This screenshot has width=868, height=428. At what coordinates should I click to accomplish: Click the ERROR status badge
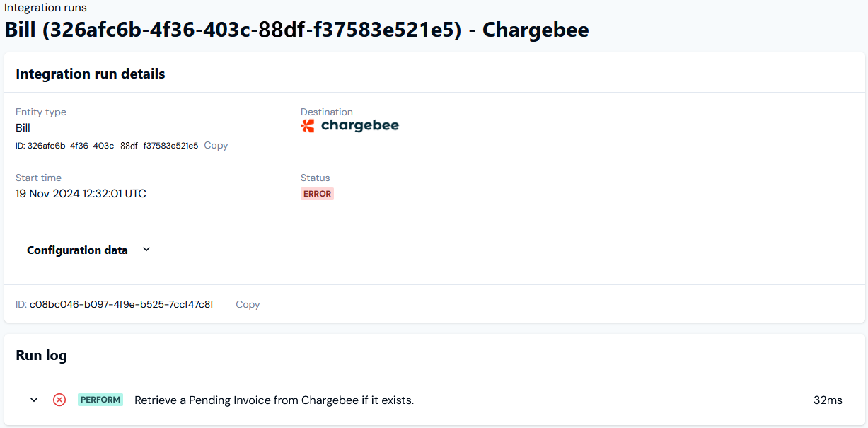coord(317,194)
